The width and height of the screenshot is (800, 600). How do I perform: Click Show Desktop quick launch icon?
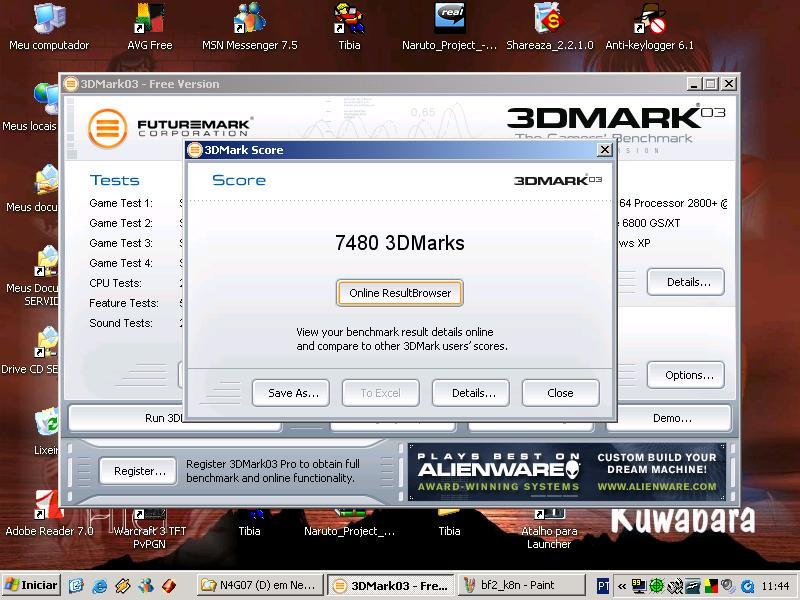pyautogui.click(x=76, y=585)
